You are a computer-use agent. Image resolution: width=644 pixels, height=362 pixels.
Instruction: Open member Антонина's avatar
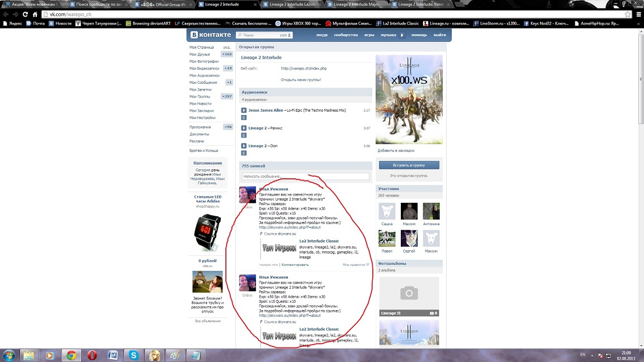coord(431,211)
